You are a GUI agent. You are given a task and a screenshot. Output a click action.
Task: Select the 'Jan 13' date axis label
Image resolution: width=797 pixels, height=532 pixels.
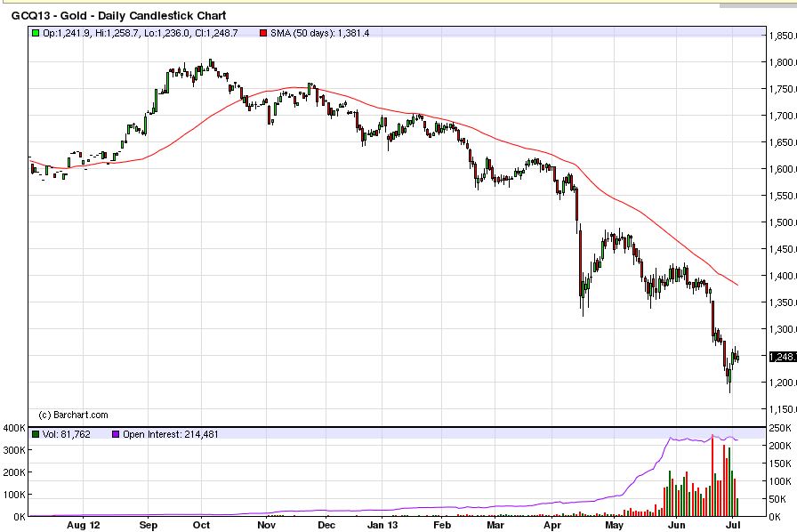pyautogui.click(x=384, y=526)
